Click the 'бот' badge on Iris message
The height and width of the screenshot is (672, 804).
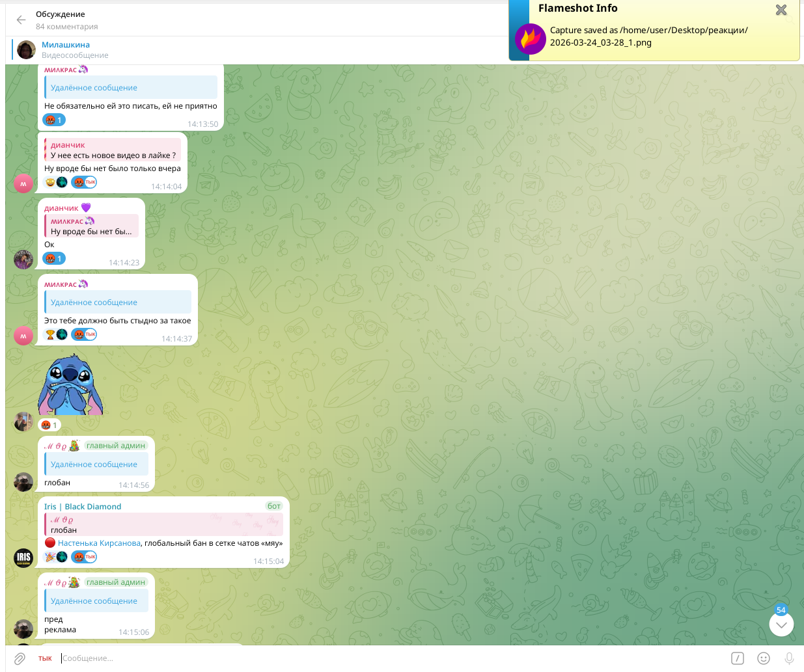(x=274, y=506)
